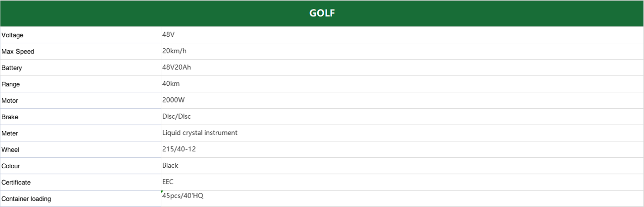Click the Range label cell
644x207 pixels.
(80, 84)
